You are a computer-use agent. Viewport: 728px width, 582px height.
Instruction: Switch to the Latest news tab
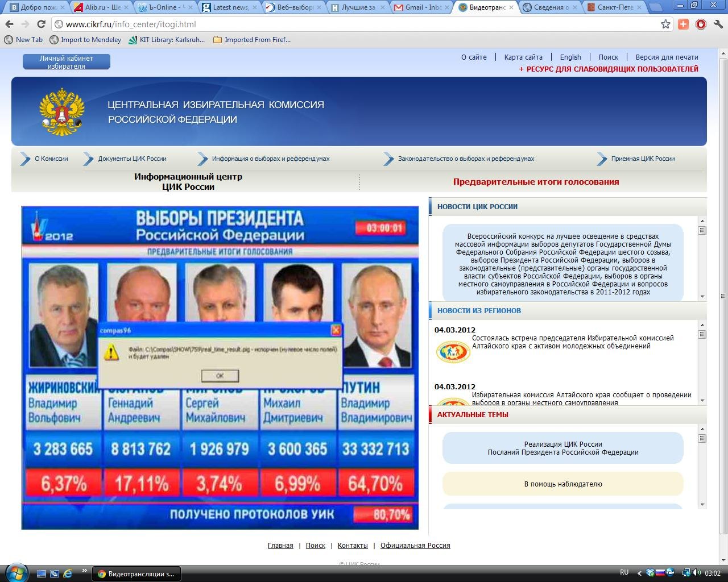coord(230,7)
